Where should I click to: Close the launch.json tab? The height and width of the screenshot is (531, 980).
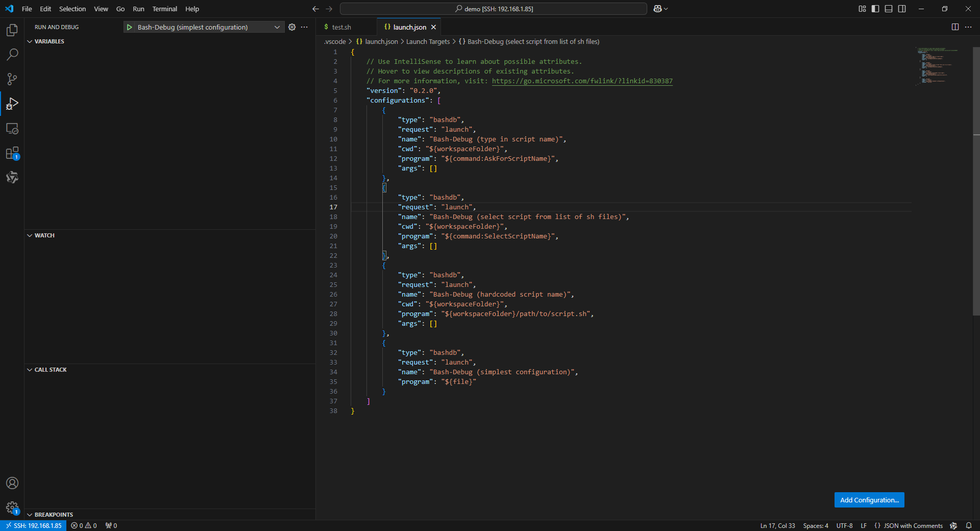pyautogui.click(x=433, y=27)
